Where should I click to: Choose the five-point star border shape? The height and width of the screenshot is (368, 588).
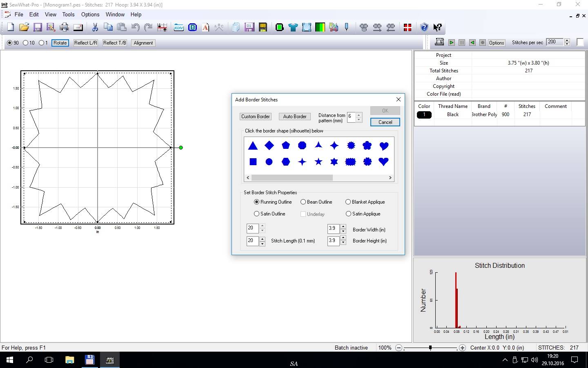tap(318, 162)
